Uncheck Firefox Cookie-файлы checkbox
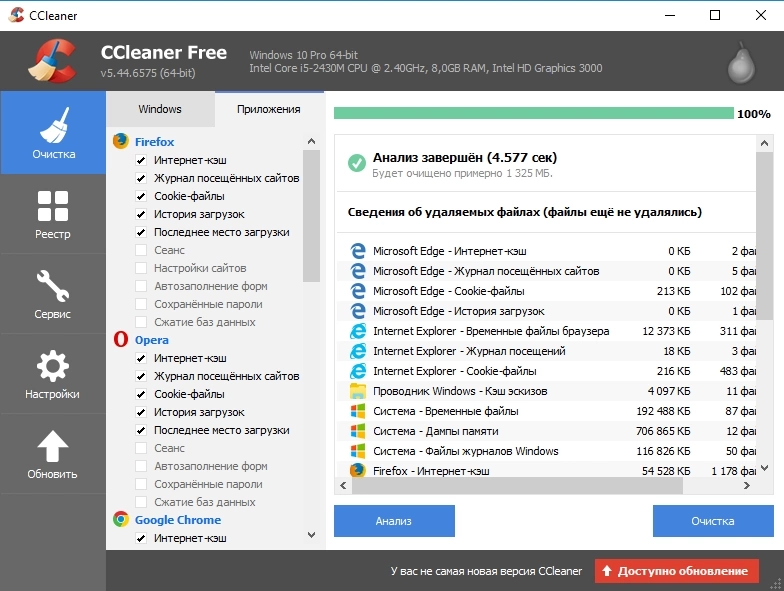Screen dimensions: 784x591 coord(141,196)
